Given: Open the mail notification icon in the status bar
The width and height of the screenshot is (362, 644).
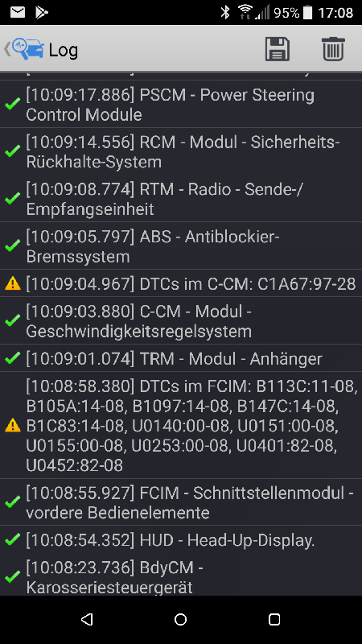Looking at the screenshot, I should pos(18,13).
